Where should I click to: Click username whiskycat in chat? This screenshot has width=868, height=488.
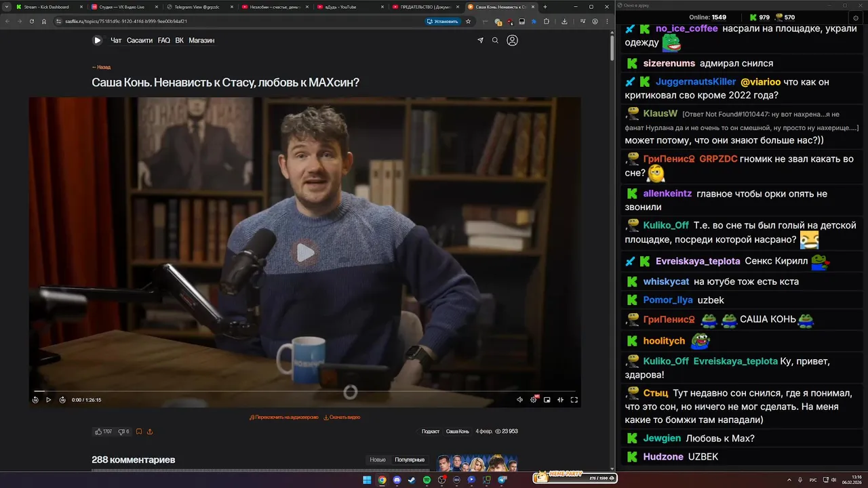coord(666,281)
